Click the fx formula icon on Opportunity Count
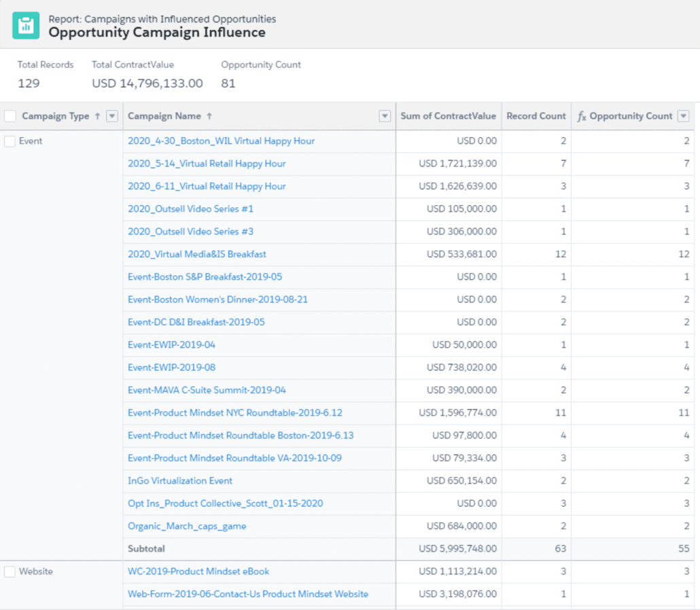This screenshot has height=610, width=700. pos(581,116)
